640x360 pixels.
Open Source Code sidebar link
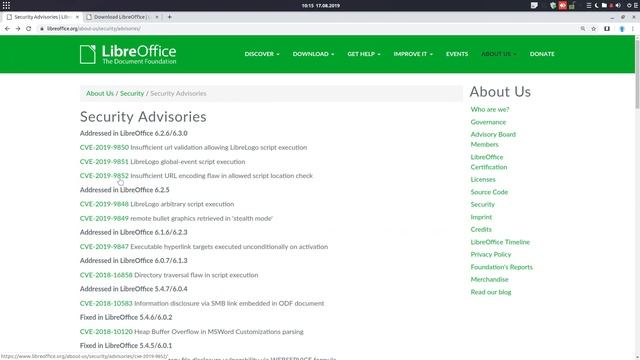click(x=489, y=192)
